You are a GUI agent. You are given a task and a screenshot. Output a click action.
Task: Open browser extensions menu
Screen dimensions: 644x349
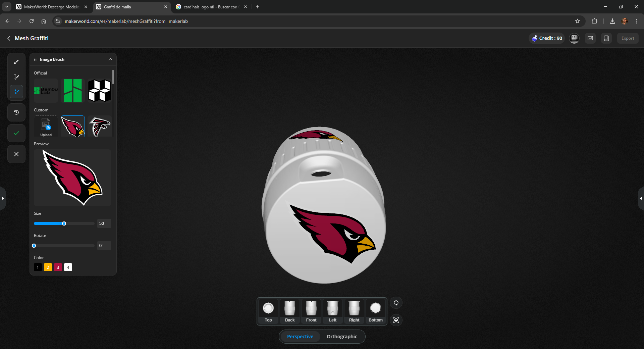tap(594, 21)
